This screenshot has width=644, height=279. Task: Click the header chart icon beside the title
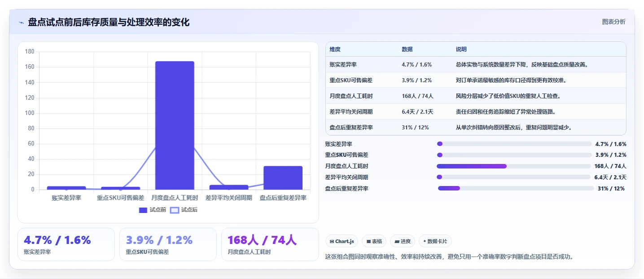[x=22, y=22]
